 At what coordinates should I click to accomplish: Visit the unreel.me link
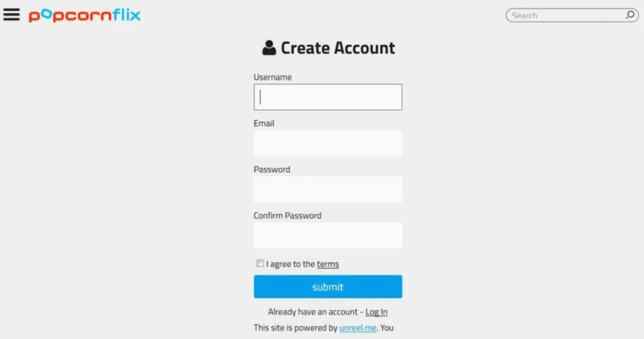[x=358, y=328]
